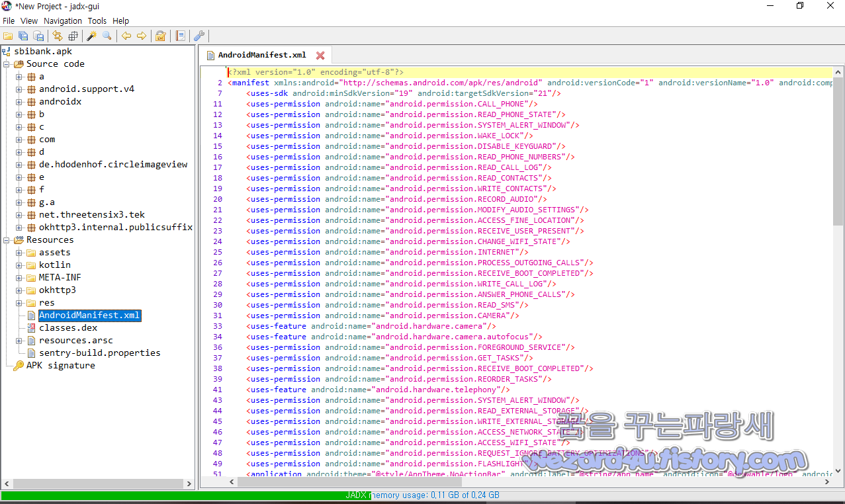Screen dimensions: 845x504
Task: Click the CALL_PHONE permission line
Action: [392, 104]
